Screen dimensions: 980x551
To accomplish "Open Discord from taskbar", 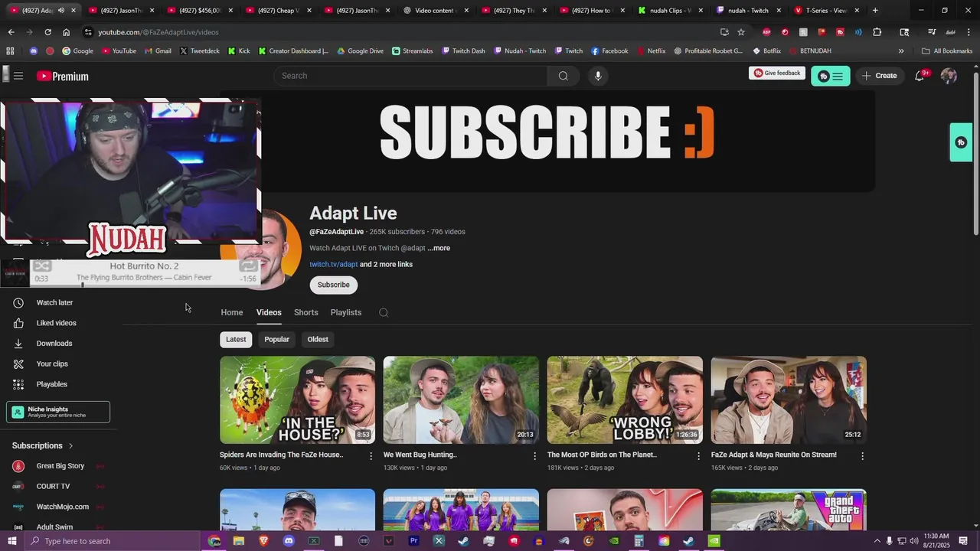I will (x=289, y=541).
